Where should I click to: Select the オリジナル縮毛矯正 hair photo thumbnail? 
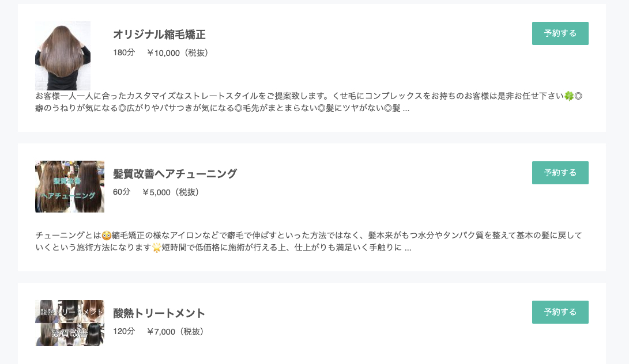[x=63, y=55]
